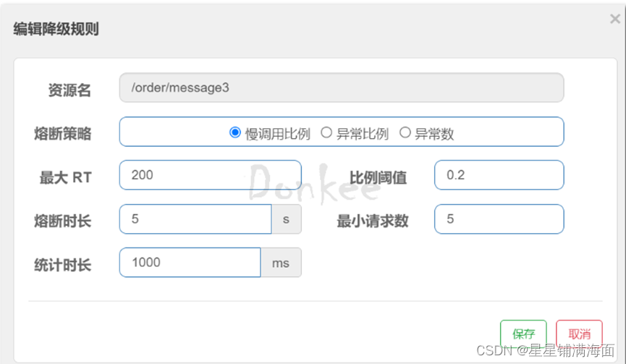Select the 异常比例 radio button

pyautogui.click(x=326, y=132)
